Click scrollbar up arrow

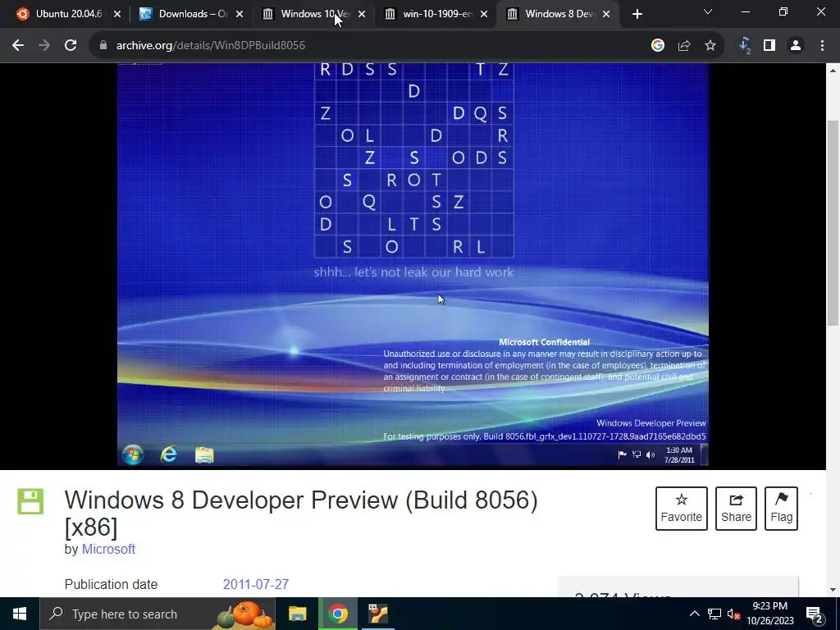point(833,71)
